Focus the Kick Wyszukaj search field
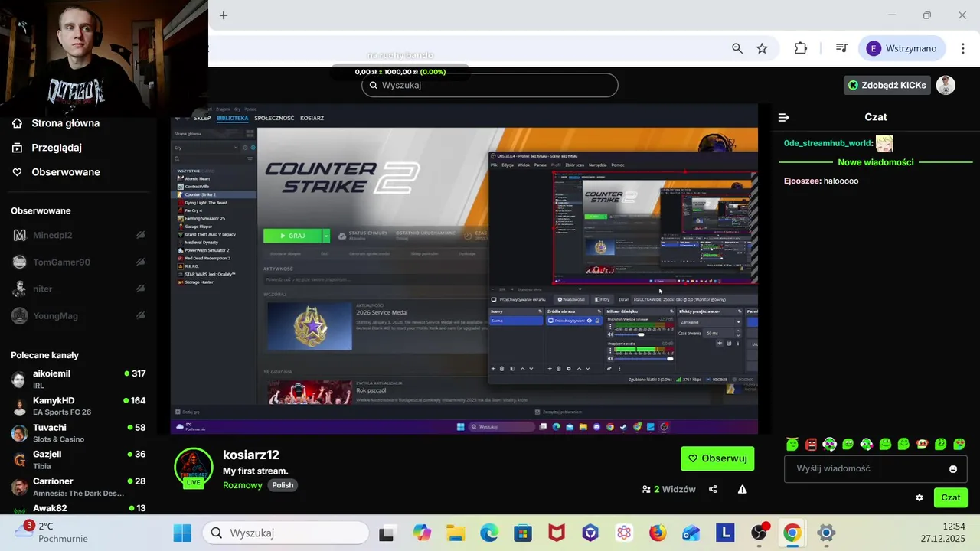Screen dimensions: 980x551 (490, 85)
